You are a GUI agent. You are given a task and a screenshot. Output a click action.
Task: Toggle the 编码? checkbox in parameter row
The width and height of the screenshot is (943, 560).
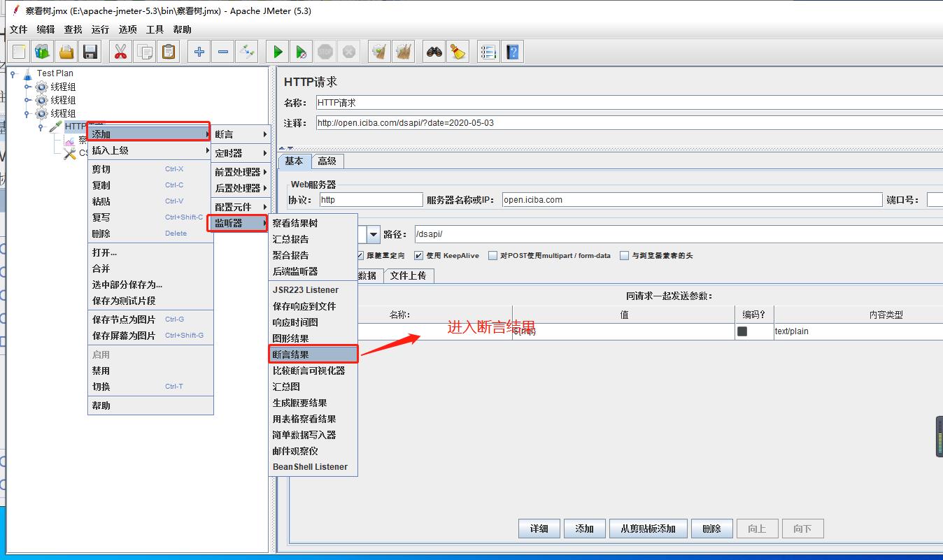[742, 331]
